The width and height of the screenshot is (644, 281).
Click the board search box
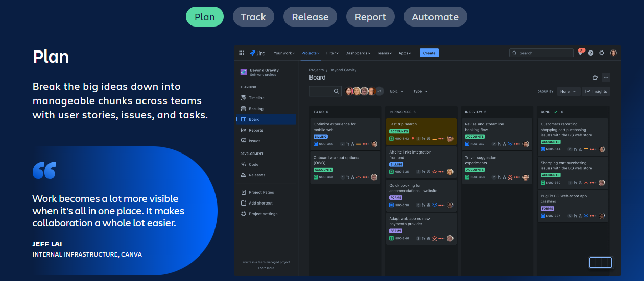point(325,91)
